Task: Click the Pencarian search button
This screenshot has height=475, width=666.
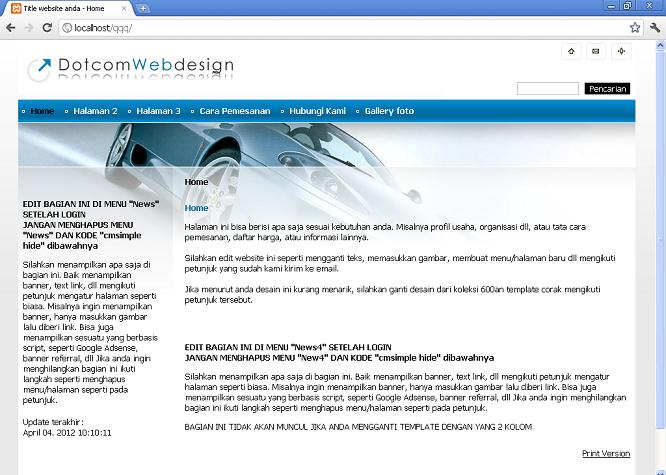Action: point(607,88)
